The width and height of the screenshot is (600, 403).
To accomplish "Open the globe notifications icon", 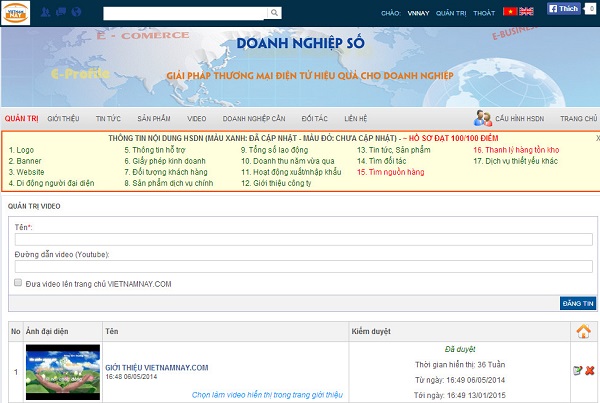I will (x=76, y=12).
